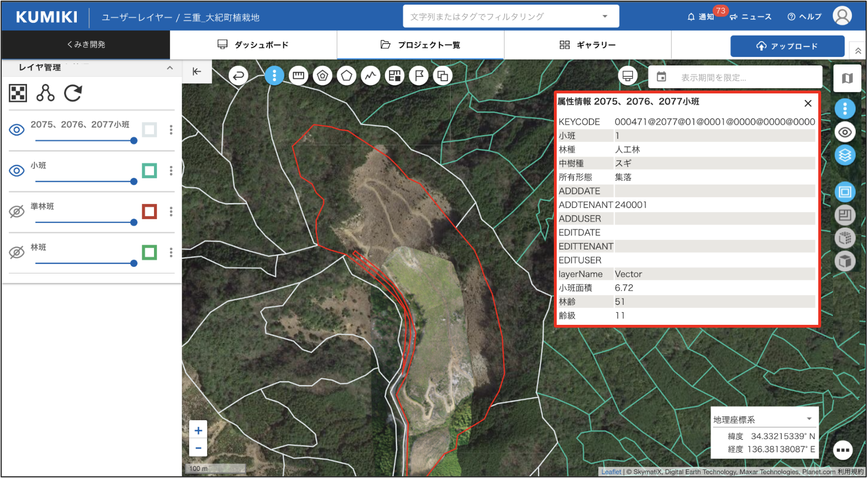Image resolution: width=868 pixels, height=478 pixels.
Task: Click the undo arrow tool in map toolbar
Action: (x=238, y=76)
